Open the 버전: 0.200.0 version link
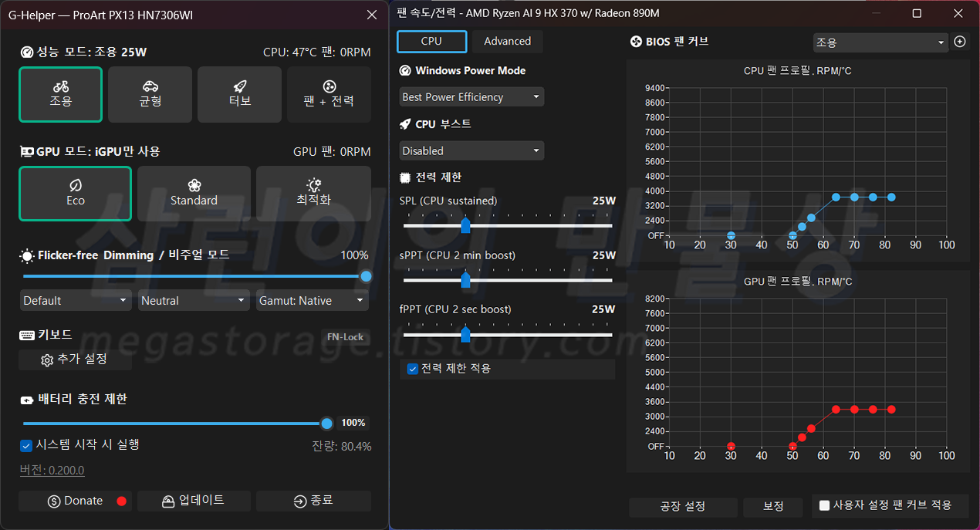The width and height of the screenshot is (980, 530). [52, 471]
